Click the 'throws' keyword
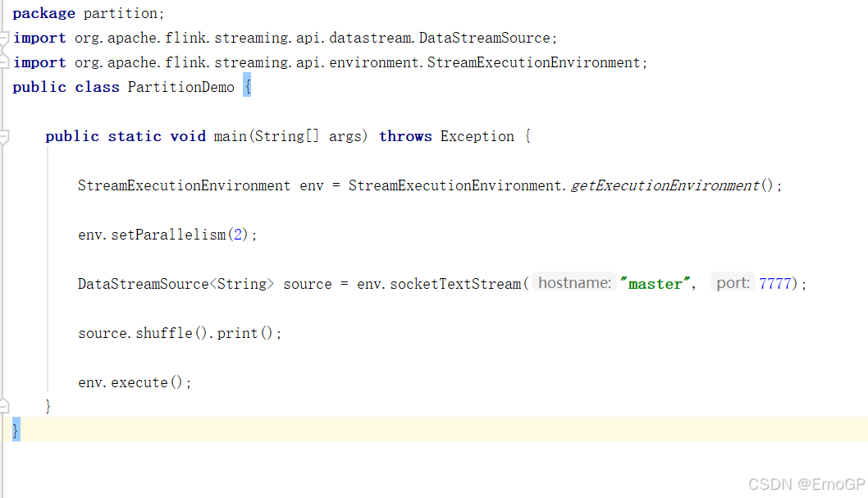868x498 pixels. point(405,136)
